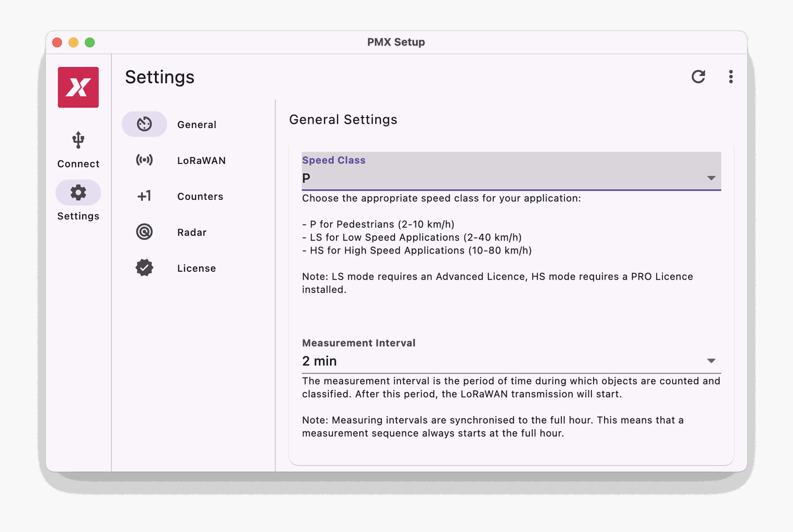The image size is (793, 532).
Task: Click the PMX app logo
Action: pyautogui.click(x=78, y=87)
